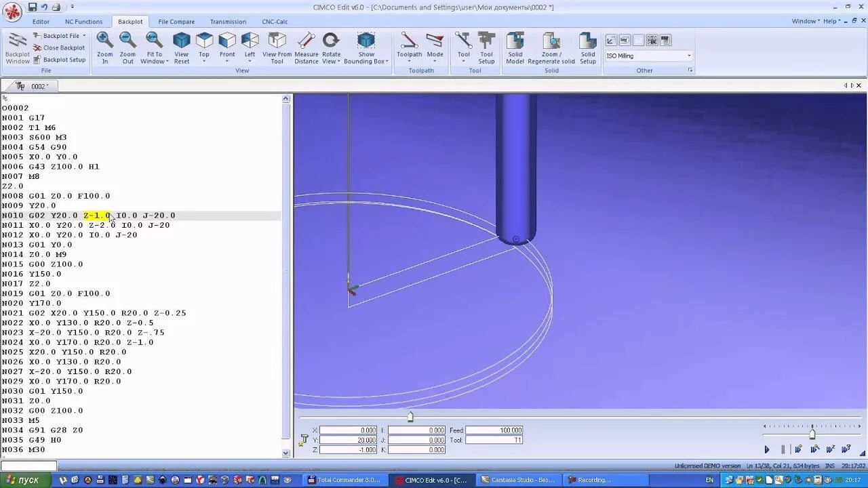Open the Recording window from the taskbar
Screen dimensions: 868x488
[604, 480]
